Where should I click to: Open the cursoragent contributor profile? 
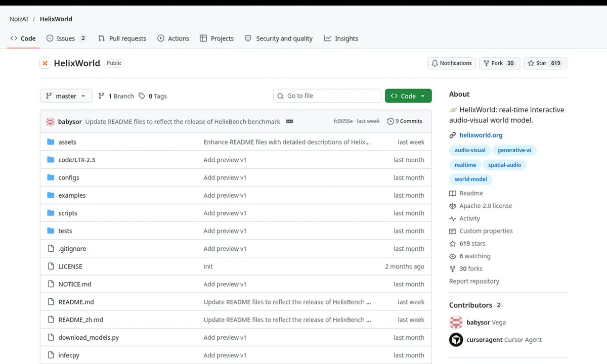coord(504,340)
